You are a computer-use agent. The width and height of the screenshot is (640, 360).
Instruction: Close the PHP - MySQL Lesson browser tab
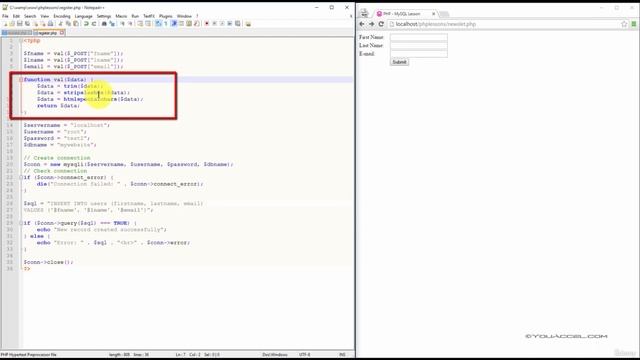(x=433, y=14)
